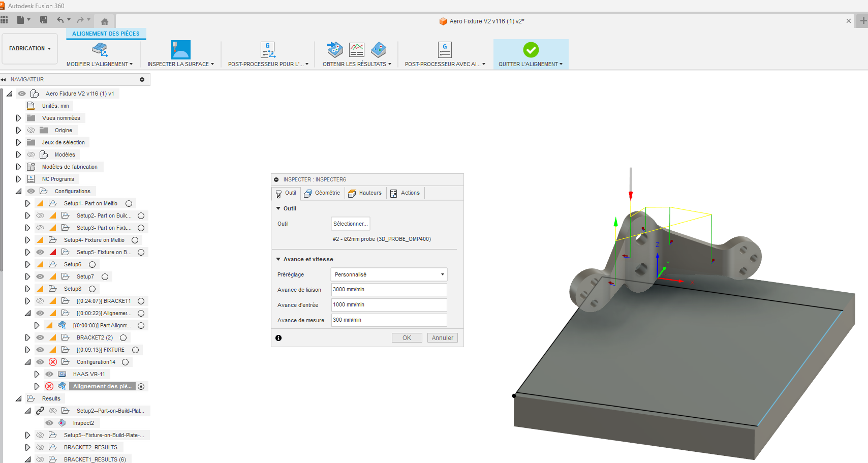
Task: Expand the NC Programs tree node
Action: tap(19, 179)
